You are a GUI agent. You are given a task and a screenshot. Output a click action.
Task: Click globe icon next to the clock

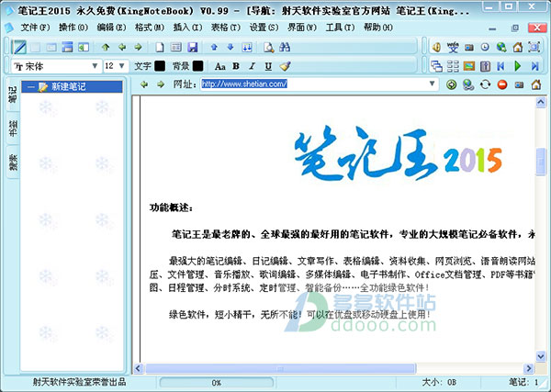pyautogui.click(x=501, y=47)
